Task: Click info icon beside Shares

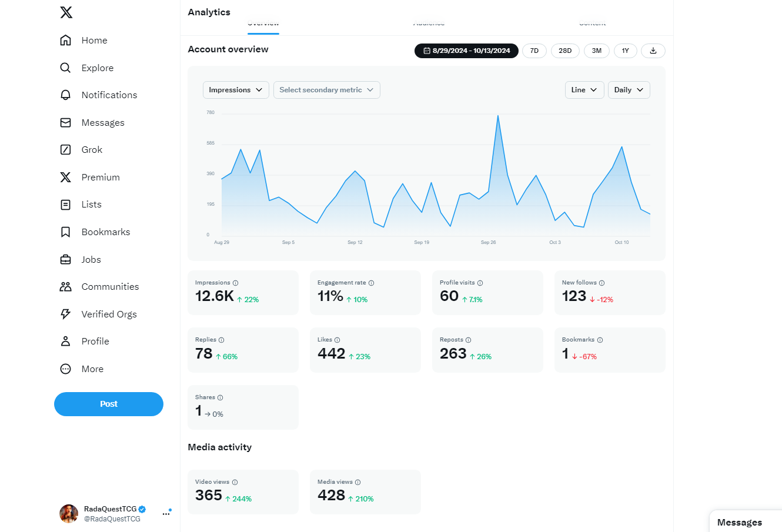Action: 220,397
